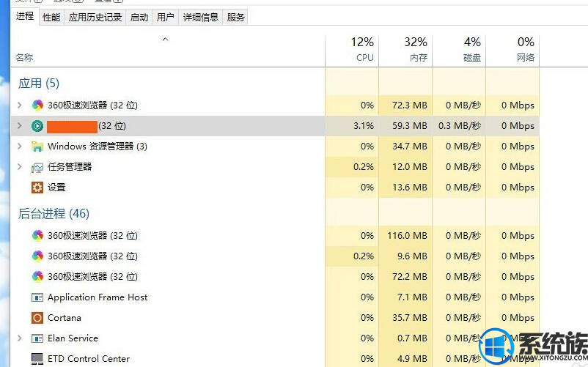
Task: Expand the 任务管理器 row
Action: pyautogui.click(x=20, y=167)
